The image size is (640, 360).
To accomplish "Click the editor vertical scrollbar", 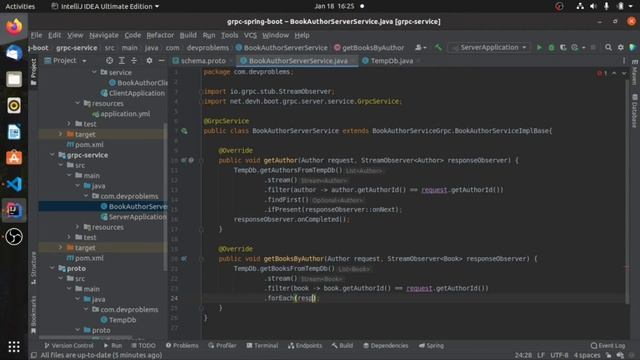I will 627,192.
